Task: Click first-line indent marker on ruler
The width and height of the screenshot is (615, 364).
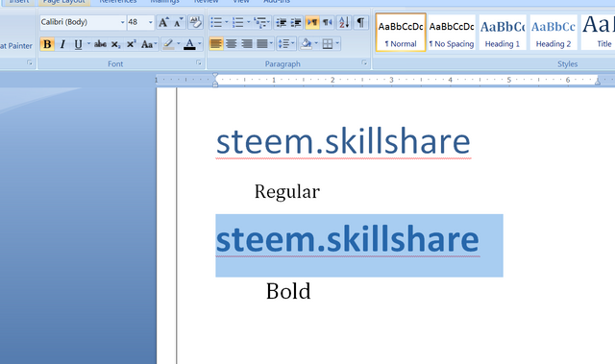Action: tap(215, 75)
